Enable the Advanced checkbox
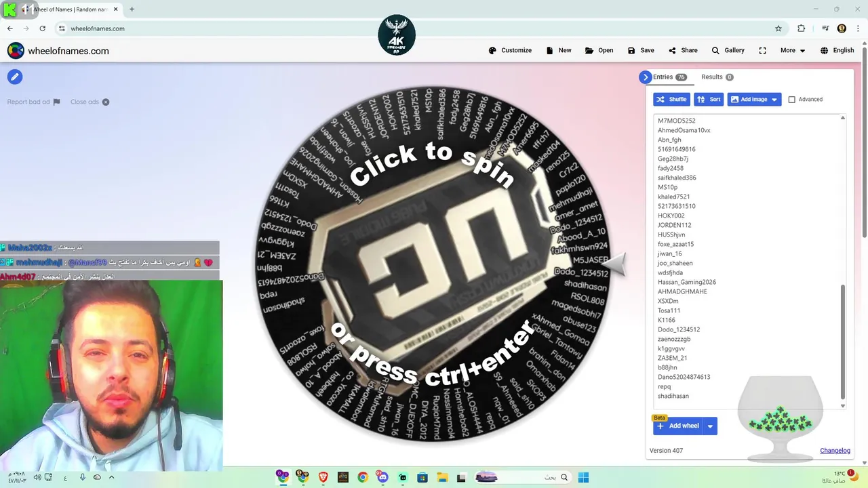The width and height of the screenshot is (868, 488). [x=791, y=100]
